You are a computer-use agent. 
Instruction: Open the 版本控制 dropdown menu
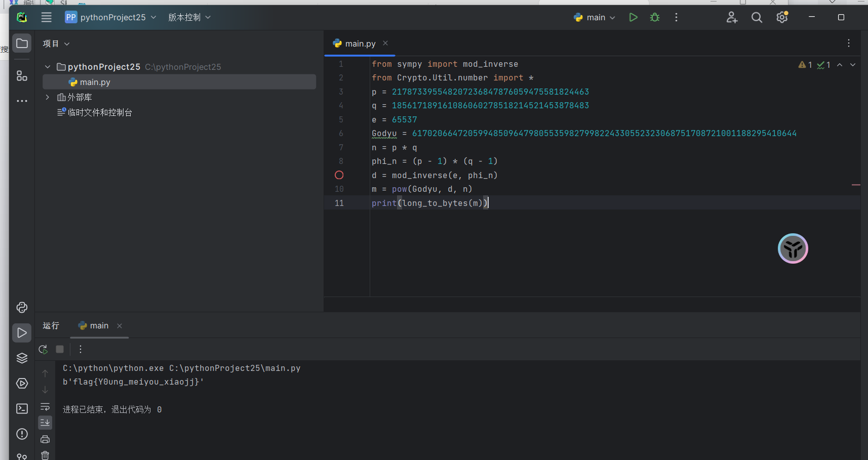pyautogui.click(x=189, y=17)
